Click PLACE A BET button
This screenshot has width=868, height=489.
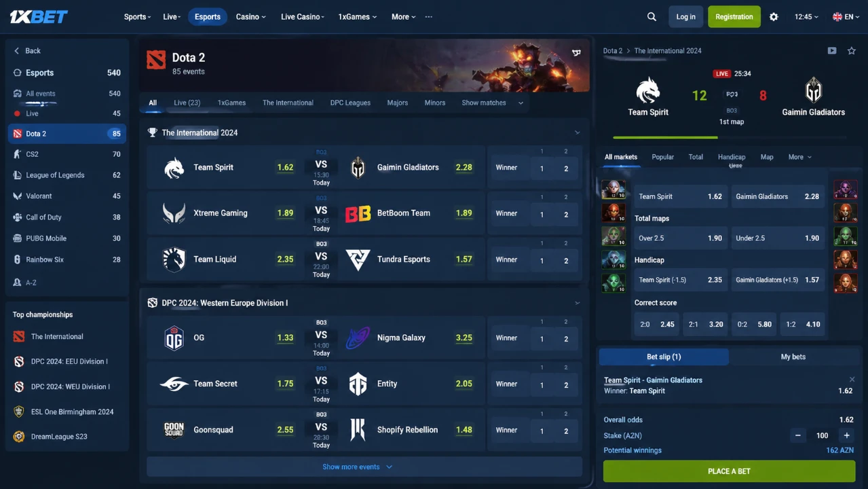click(729, 471)
